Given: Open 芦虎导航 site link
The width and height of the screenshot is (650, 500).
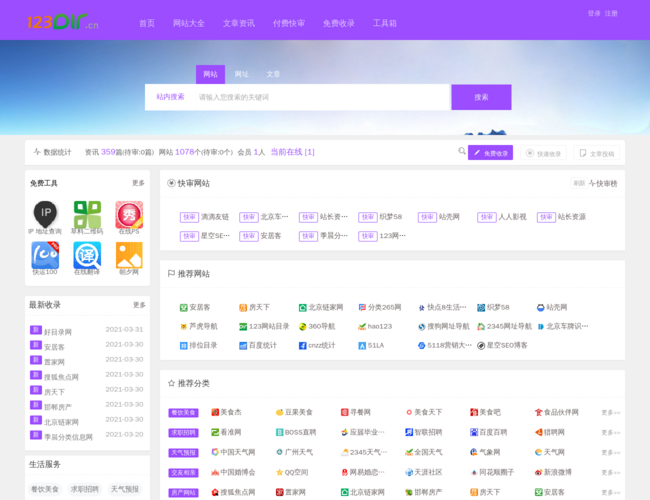Looking at the screenshot, I should [x=198, y=326].
